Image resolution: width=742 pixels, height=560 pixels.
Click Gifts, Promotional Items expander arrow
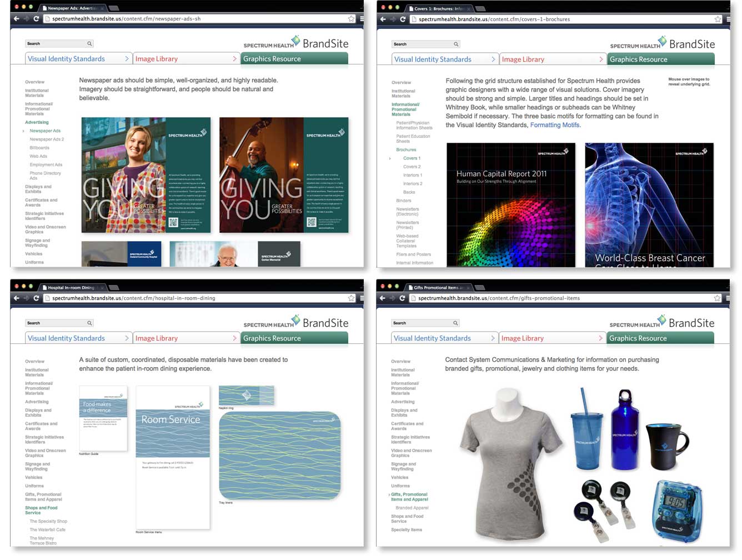[x=388, y=494]
